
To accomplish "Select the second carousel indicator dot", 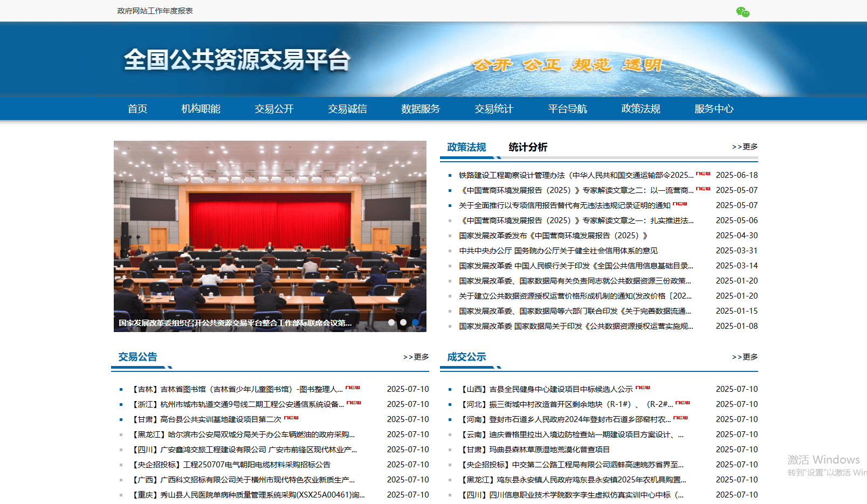I will (403, 322).
